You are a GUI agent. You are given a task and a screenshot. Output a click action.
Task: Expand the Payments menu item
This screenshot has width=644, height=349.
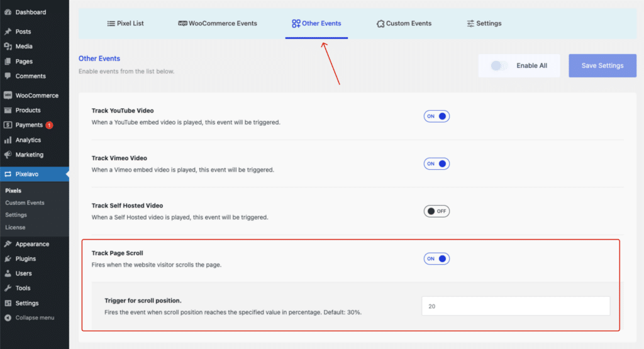pos(29,125)
